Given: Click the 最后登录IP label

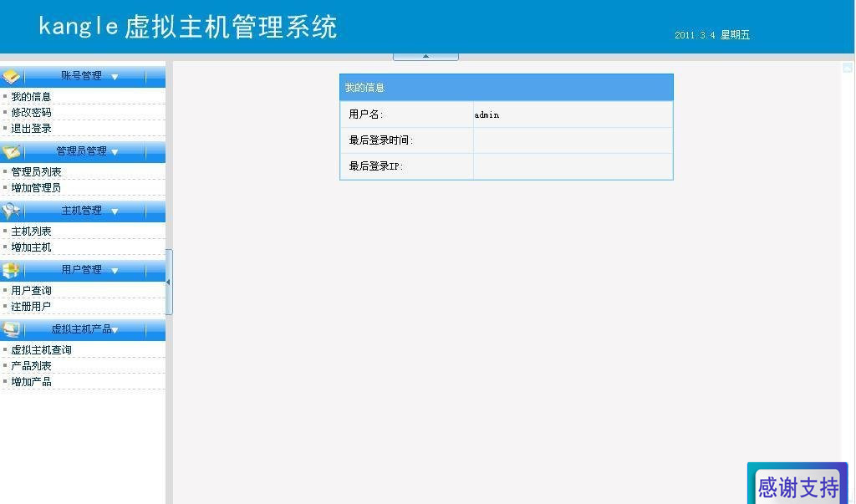Looking at the screenshot, I should pyautogui.click(x=376, y=166).
